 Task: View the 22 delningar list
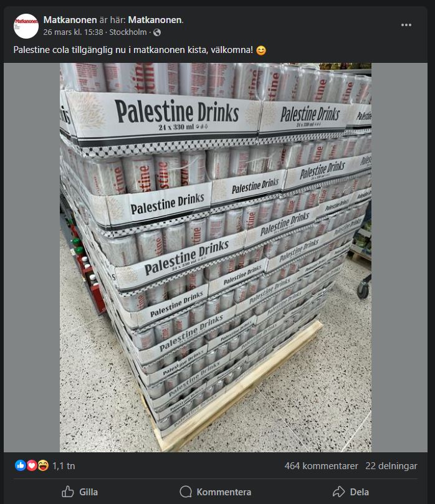391,466
